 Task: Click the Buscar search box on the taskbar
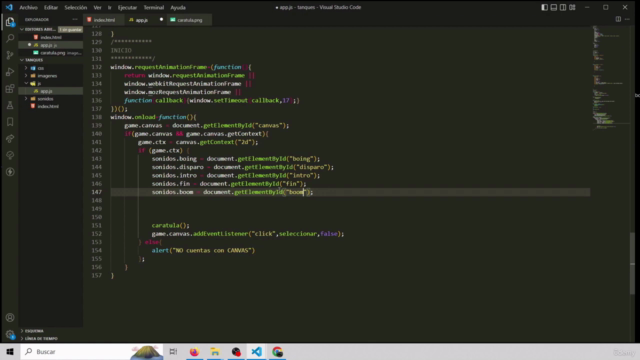[x=92, y=351]
